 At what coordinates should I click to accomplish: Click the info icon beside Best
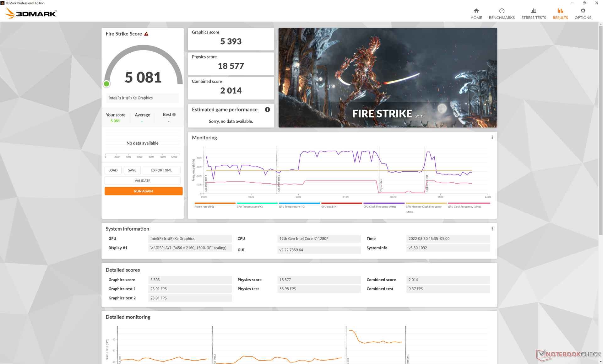[x=174, y=115]
